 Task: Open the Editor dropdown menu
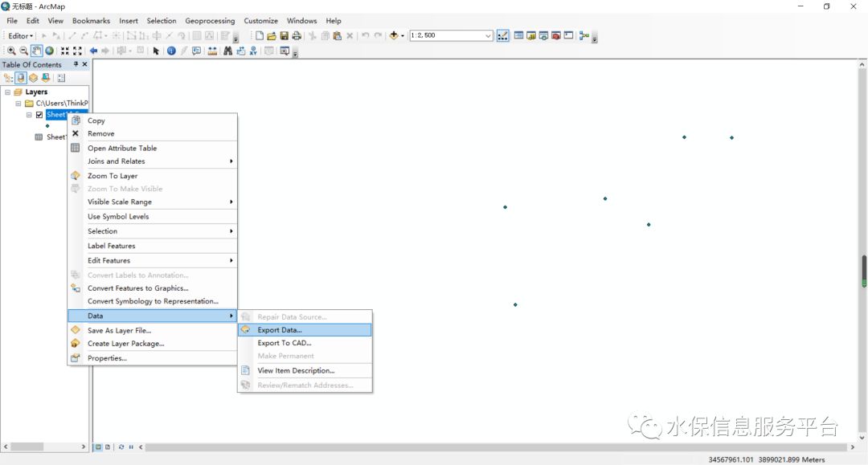(20, 35)
